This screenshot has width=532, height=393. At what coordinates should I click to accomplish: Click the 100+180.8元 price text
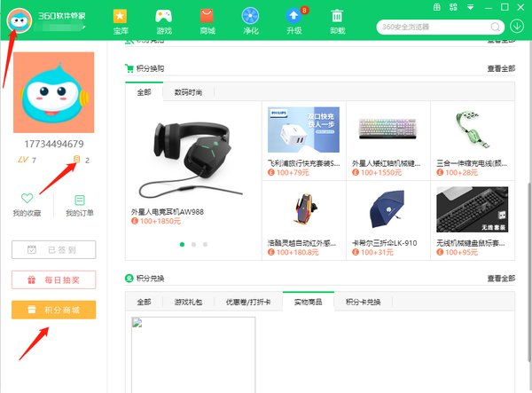298,252
